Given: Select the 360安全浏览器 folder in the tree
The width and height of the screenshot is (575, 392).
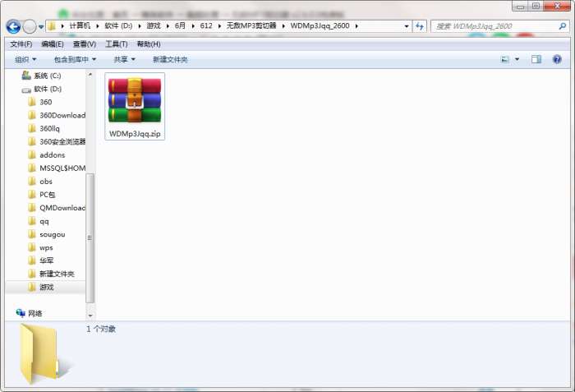Looking at the screenshot, I should click(57, 141).
